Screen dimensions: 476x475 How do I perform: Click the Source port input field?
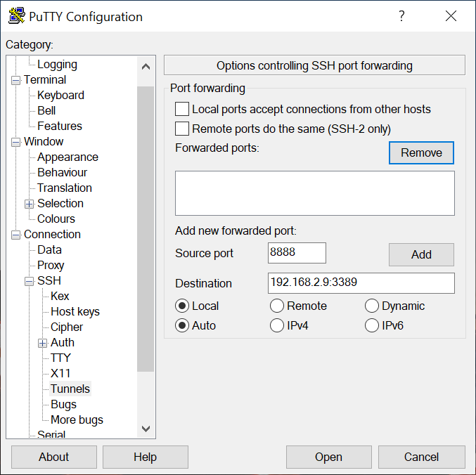click(297, 253)
